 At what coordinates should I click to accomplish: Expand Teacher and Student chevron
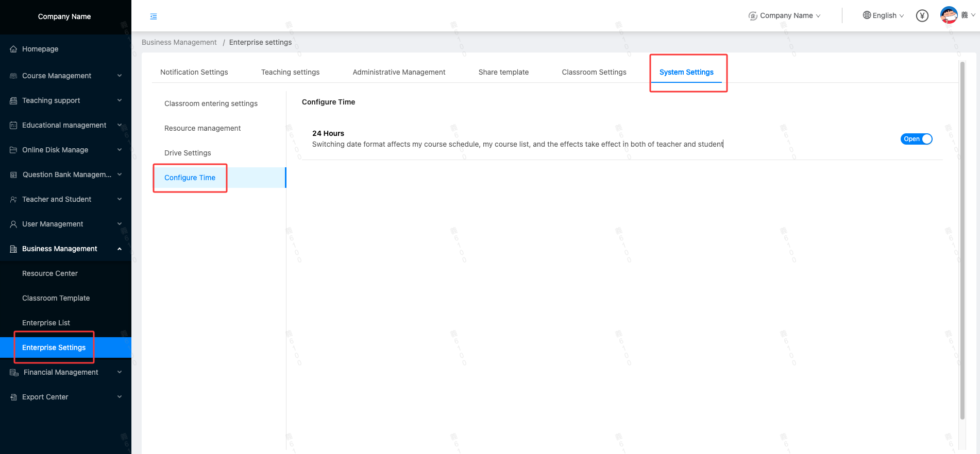click(120, 199)
